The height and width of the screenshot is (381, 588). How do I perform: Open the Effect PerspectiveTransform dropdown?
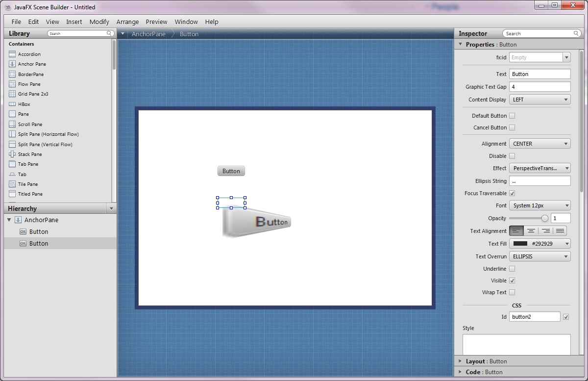539,168
